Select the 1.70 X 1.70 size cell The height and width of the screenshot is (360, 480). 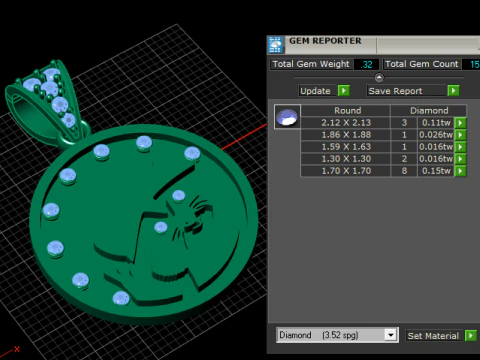(x=346, y=171)
